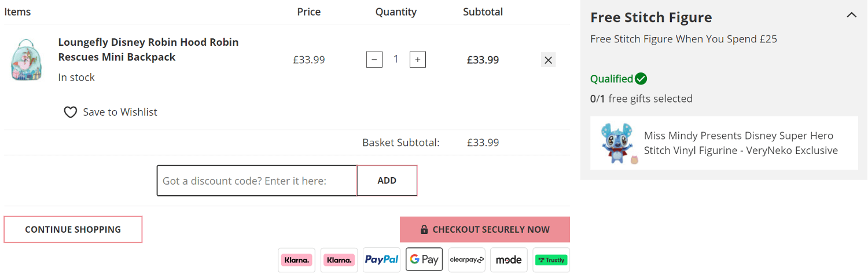Open the Loungefly Robin Hood backpack product link
Image resolution: width=868 pixels, height=278 pixels.
148,50
